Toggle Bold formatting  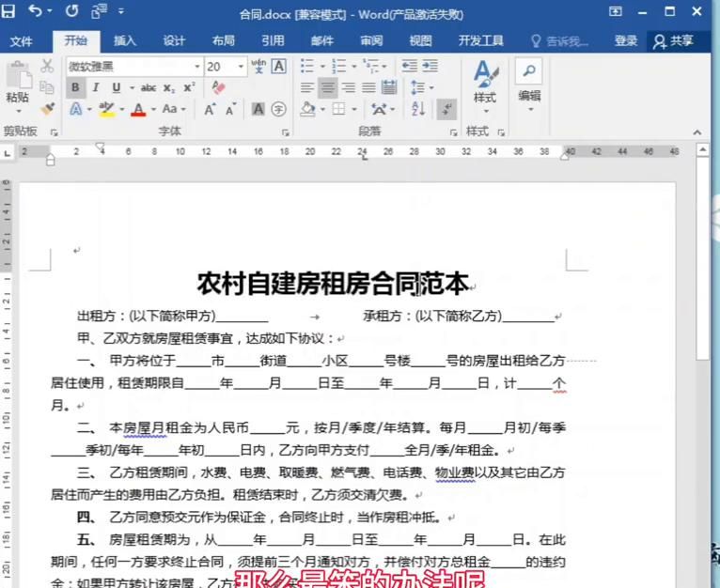click(x=75, y=87)
